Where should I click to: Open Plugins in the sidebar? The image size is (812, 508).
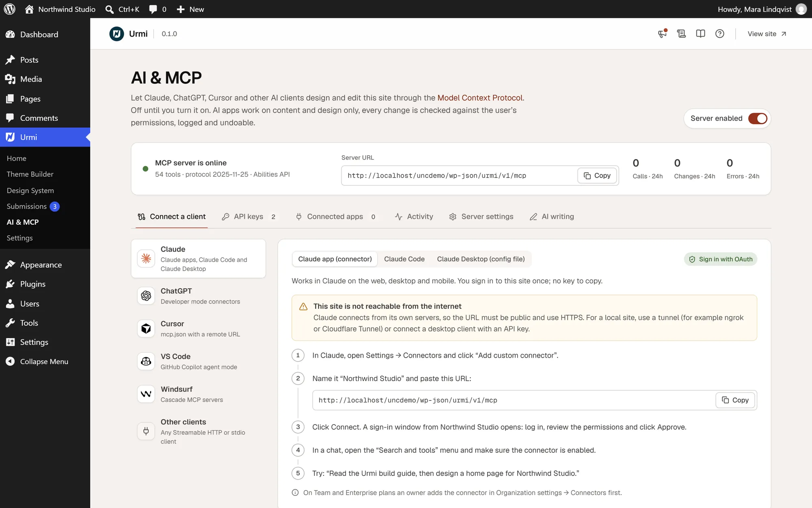(x=45, y=284)
